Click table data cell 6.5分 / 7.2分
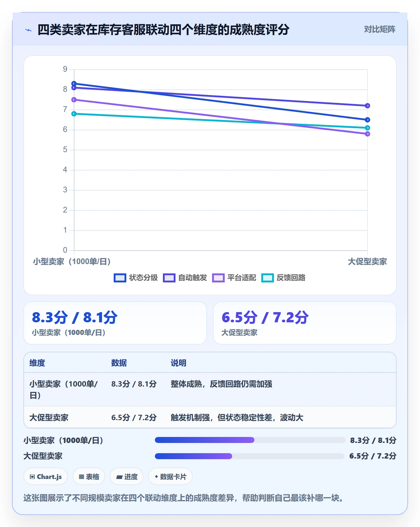 (x=134, y=417)
